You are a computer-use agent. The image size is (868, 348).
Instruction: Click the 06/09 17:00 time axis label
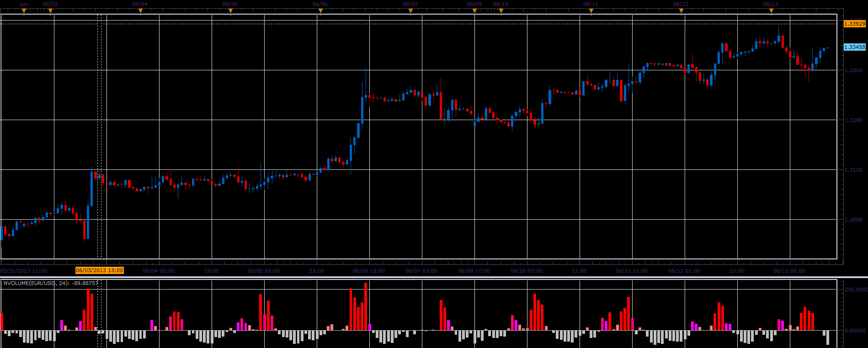[x=474, y=271]
